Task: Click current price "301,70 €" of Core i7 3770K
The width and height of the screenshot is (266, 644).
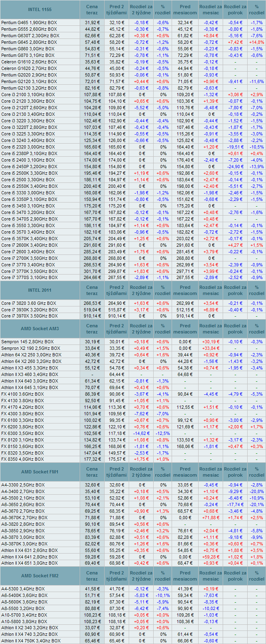Action: pos(92,271)
